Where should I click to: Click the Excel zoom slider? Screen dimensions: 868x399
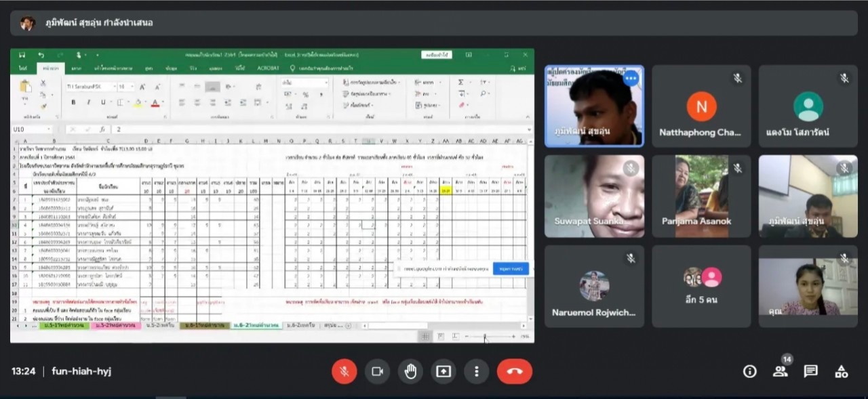(x=484, y=336)
